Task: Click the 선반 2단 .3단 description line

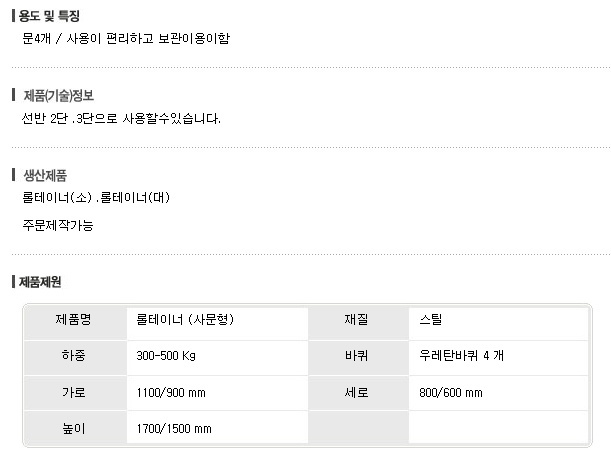Action: click(120, 119)
